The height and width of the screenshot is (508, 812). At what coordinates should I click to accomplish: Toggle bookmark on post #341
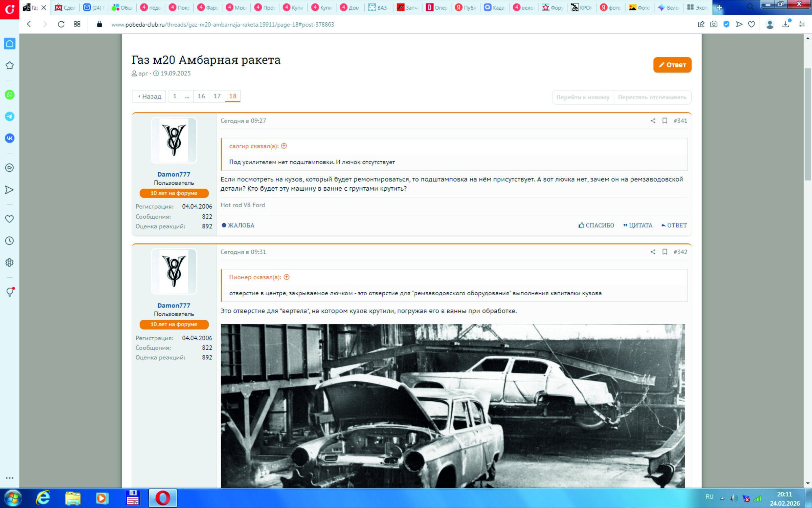[x=664, y=121]
